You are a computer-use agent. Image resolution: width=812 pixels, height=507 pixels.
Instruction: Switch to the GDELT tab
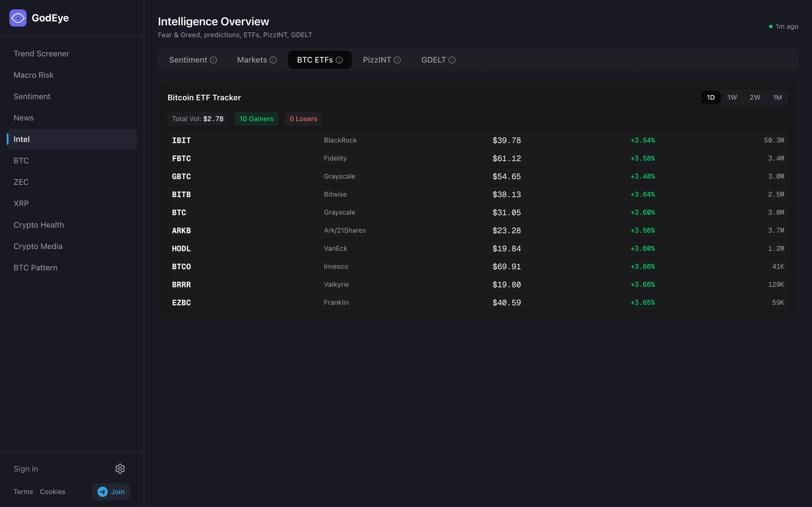click(x=433, y=60)
